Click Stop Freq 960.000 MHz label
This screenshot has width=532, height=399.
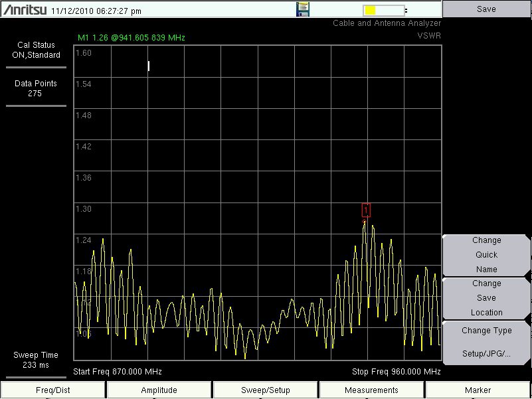point(397,372)
